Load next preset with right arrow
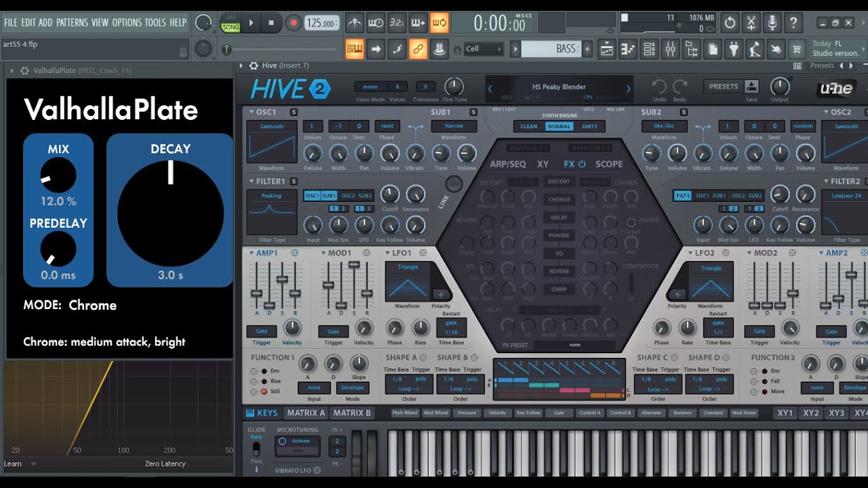Screen dimensions: 868x488 tap(628, 89)
